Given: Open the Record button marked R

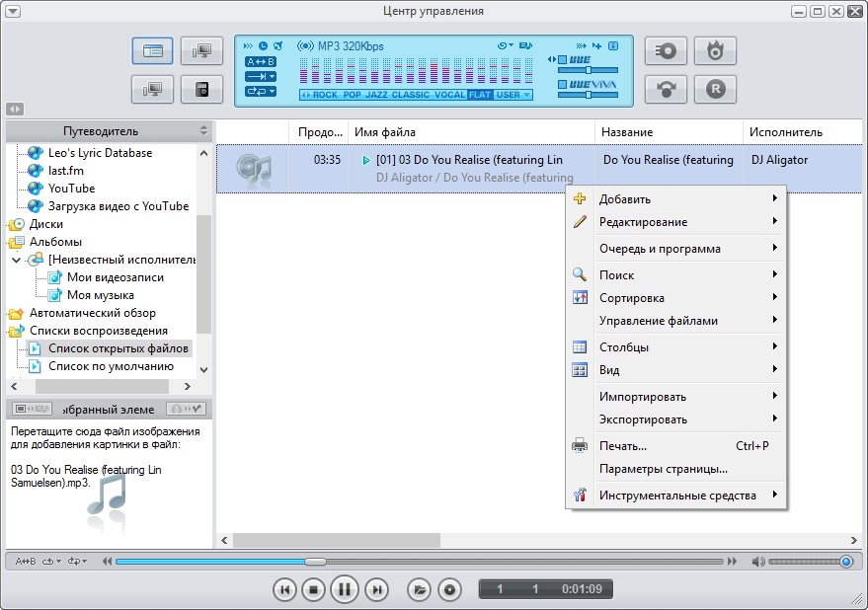Looking at the screenshot, I should 715,89.
